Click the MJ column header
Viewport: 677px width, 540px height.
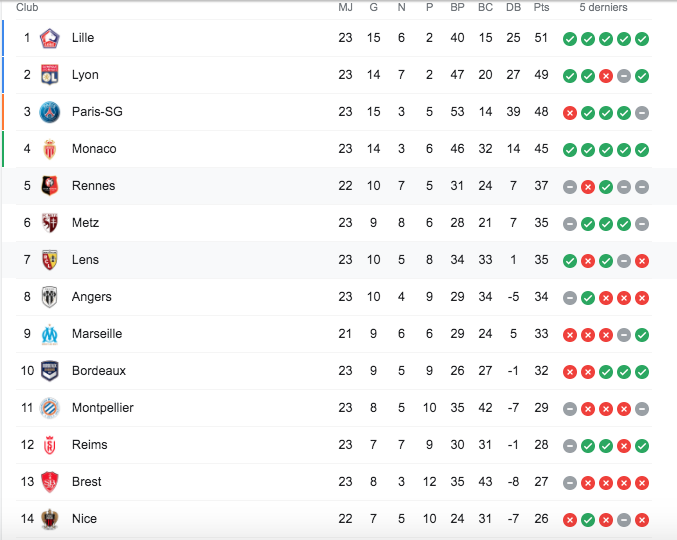pyautogui.click(x=346, y=8)
